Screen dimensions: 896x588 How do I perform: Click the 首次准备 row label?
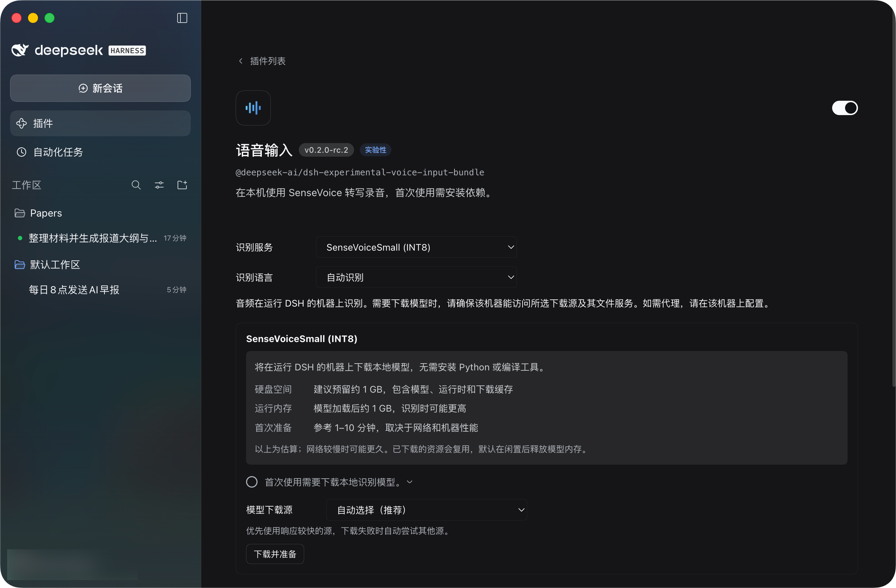pos(273,428)
